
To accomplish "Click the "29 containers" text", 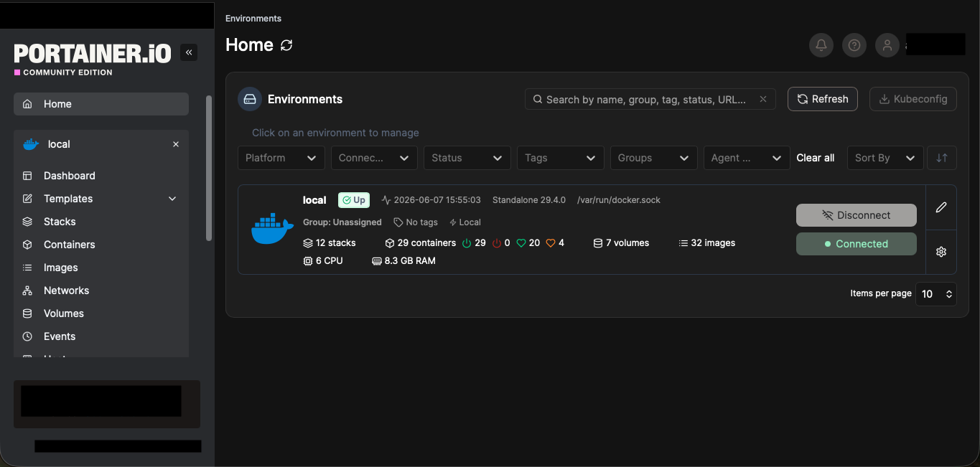I will coord(427,243).
